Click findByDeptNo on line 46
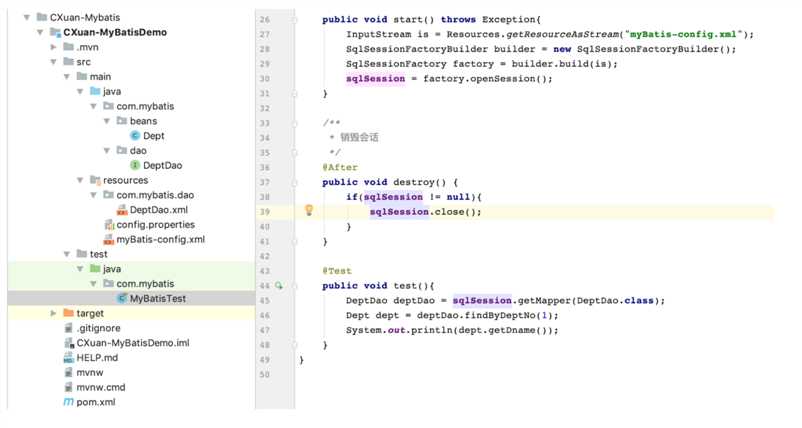The width and height of the screenshot is (802, 428). pyautogui.click(x=500, y=316)
